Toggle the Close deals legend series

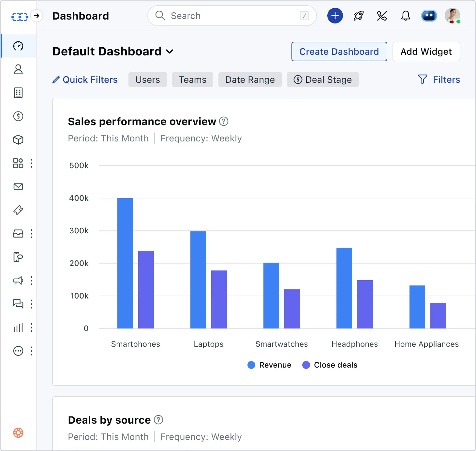(330, 365)
